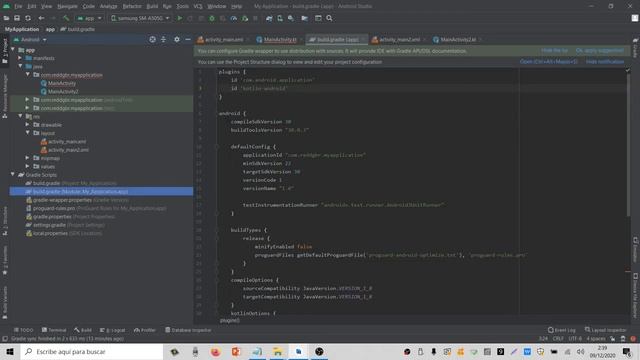Open the Layout Inspector button

click(605, 330)
